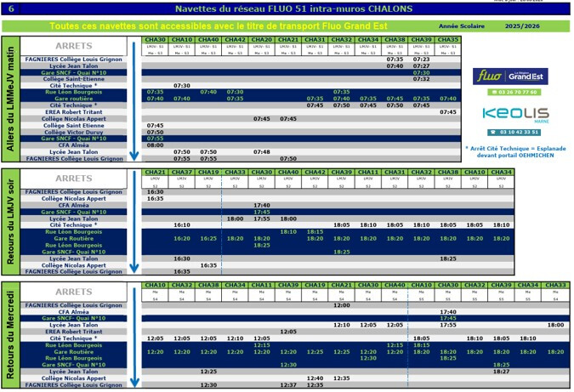The width and height of the screenshot is (574, 392).
Task: Click 16:35 in the evening CHA19 column
Action: pyautogui.click(x=208, y=265)
